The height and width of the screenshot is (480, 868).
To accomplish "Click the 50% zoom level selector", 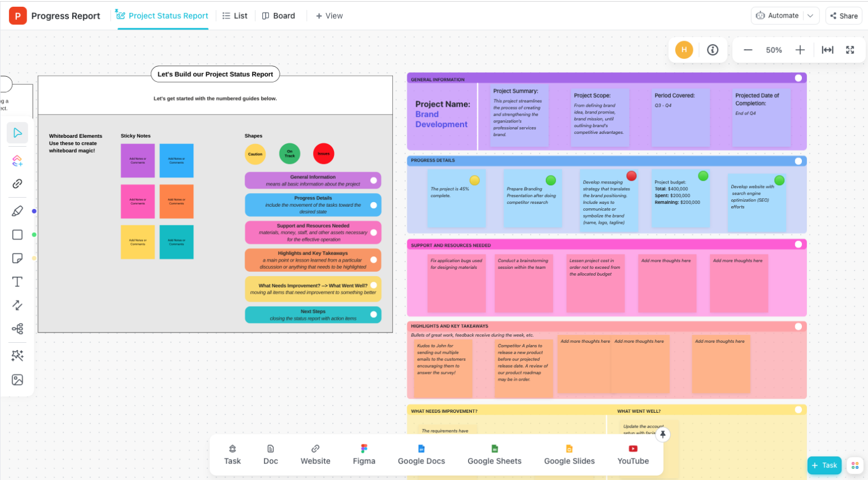I will [774, 50].
